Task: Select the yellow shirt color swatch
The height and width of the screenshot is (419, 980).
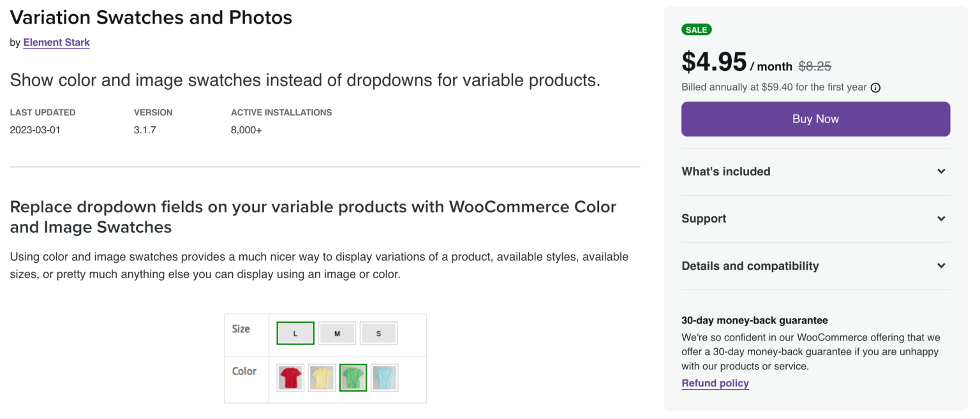Action: [322, 378]
